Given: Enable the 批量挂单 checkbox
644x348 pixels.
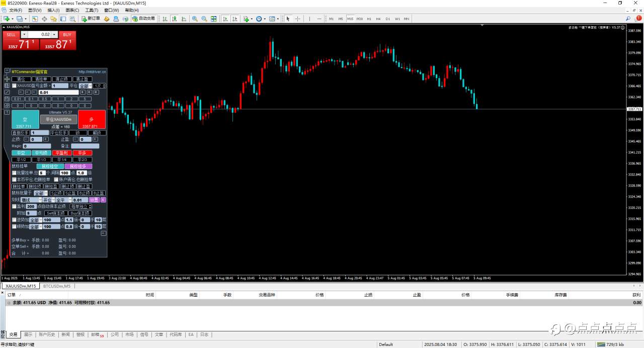Looking at the screenshot, I should coord(14,172).
